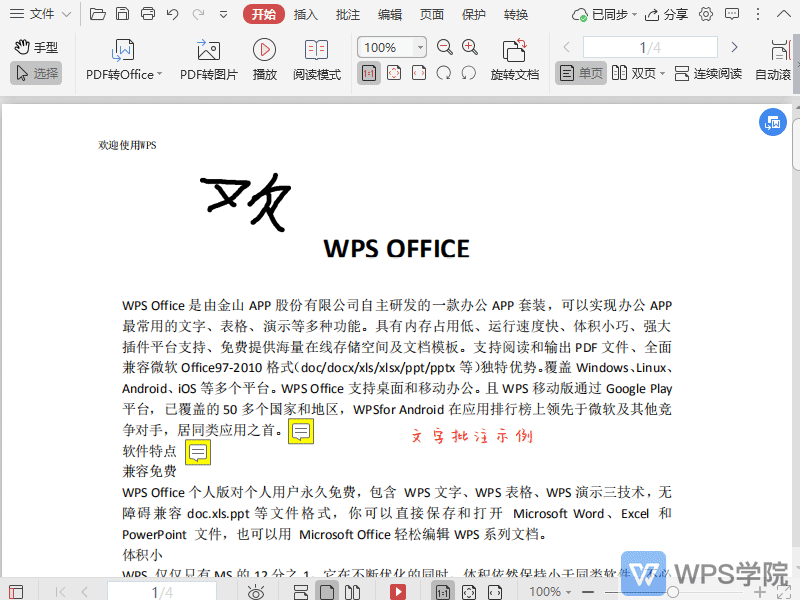Screen dimensions: 800x600
Task: Select continuous scroll layout in status bar
Action: pos(301,592)
